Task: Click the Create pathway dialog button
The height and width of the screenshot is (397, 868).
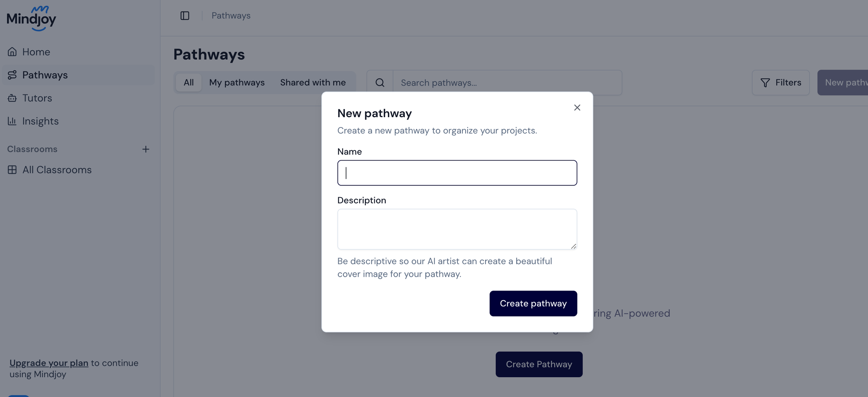Action: point(533,303)
